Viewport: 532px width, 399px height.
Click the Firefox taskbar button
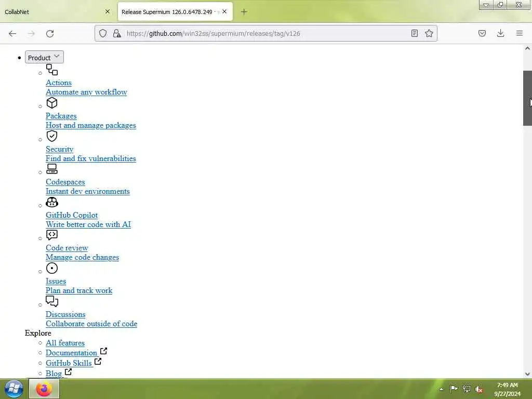point(44,389)
